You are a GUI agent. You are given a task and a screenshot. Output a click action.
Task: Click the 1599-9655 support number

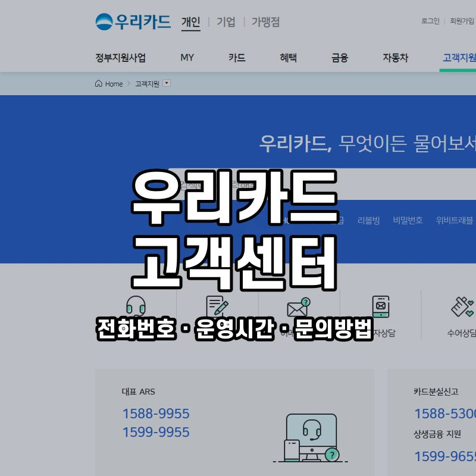(x=445, y=456)
